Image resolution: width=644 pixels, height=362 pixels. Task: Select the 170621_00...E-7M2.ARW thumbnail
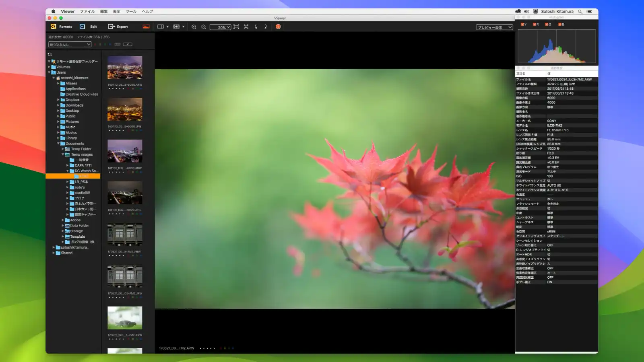(x=125, y=233)
